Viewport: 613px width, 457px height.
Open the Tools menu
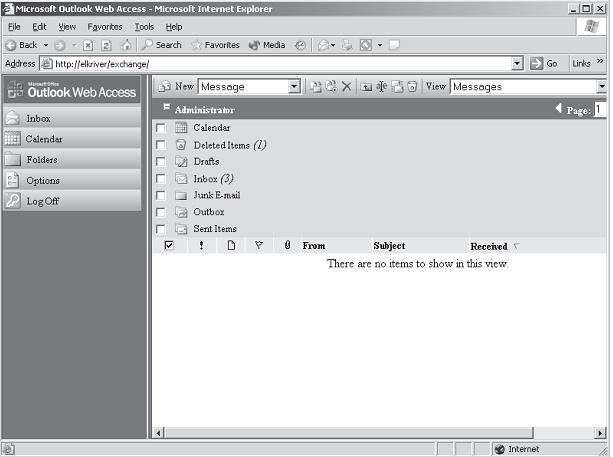coord(144,27)
